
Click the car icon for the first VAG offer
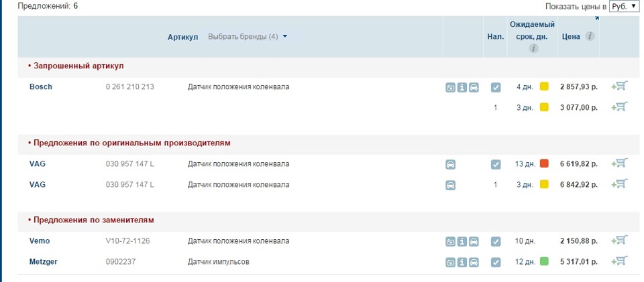coord(451,164)
